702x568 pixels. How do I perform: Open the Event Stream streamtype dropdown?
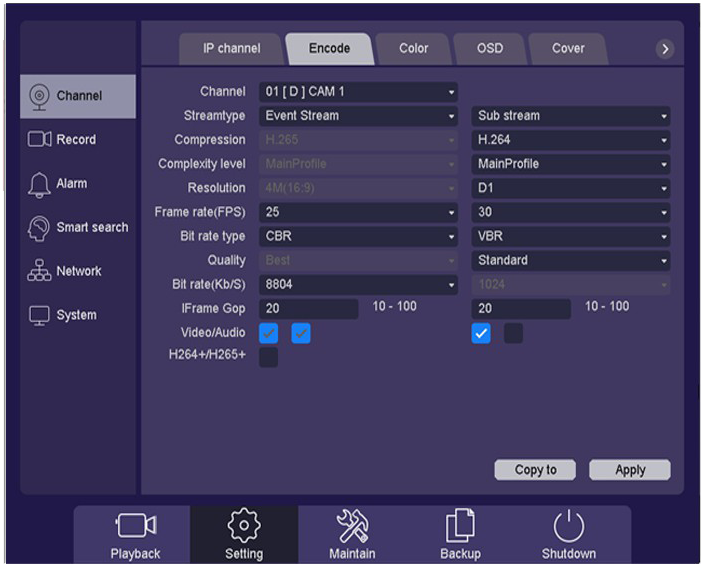coord(358,116)
